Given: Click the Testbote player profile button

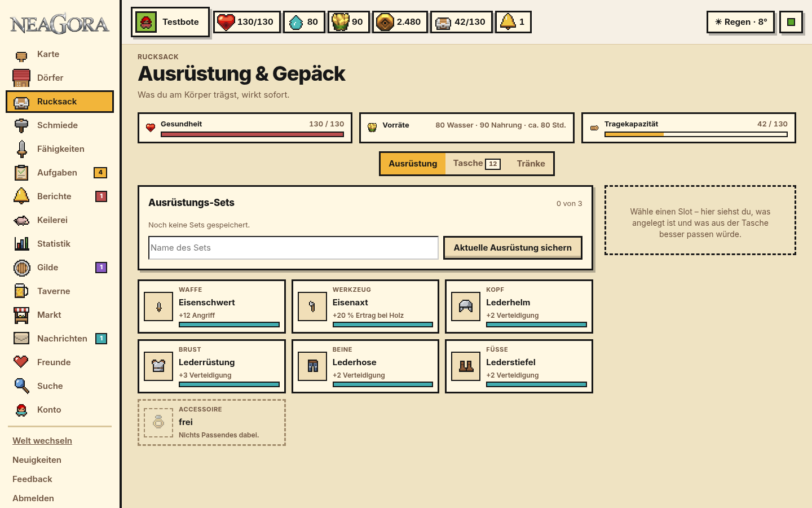Looking at the screenshot, I should [170, 22].
